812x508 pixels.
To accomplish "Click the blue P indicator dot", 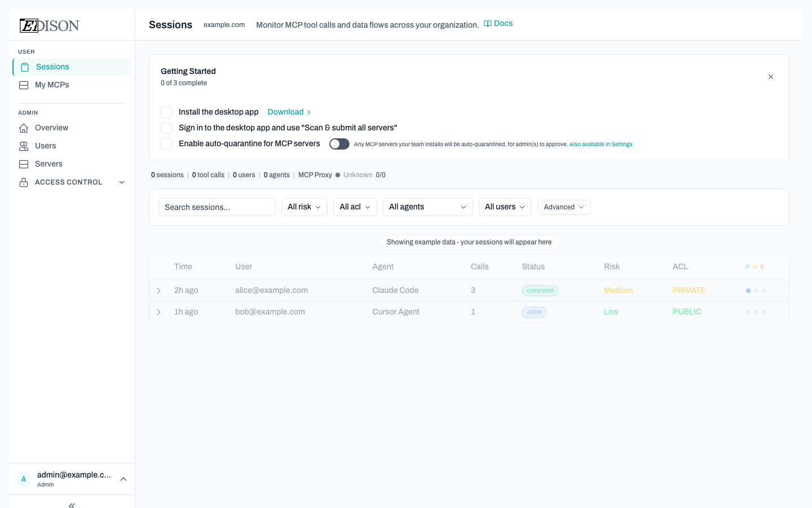I will point(748,290).
